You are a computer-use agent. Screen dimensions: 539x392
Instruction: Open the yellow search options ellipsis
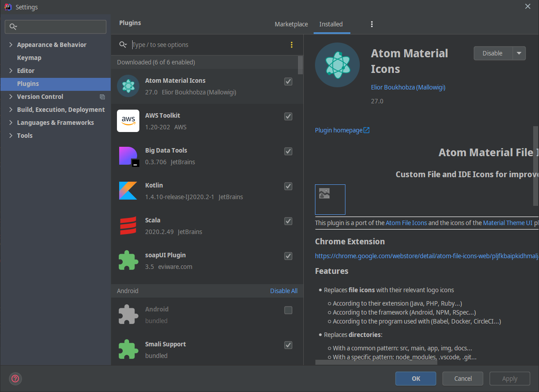[x=292, y=45]
